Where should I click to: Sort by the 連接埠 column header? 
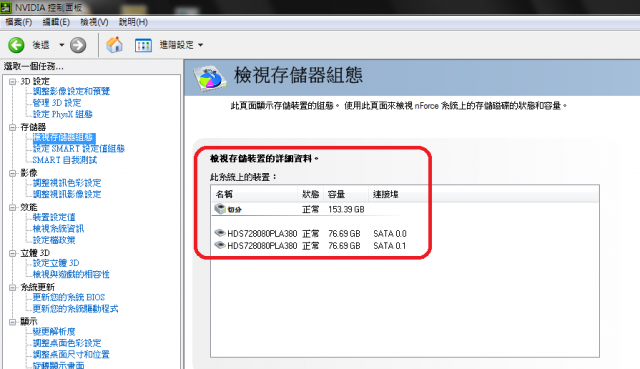(x=386, y=194)
